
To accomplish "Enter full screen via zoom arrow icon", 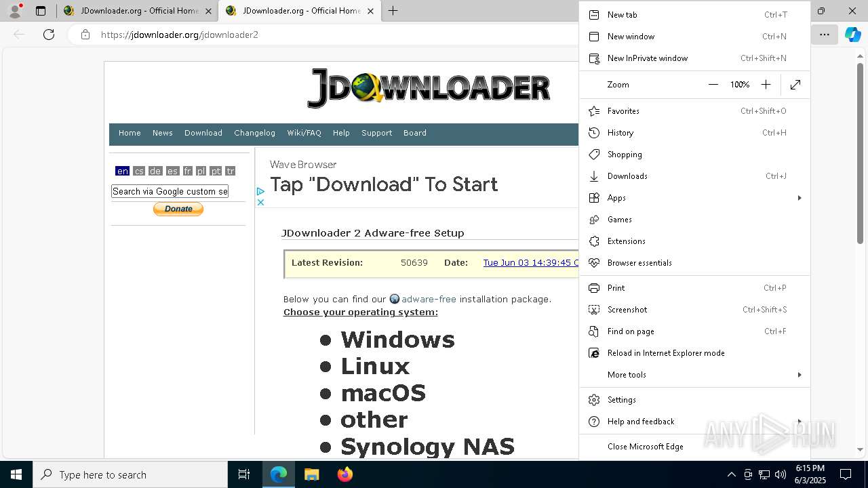I will click(x=795, y=85).
